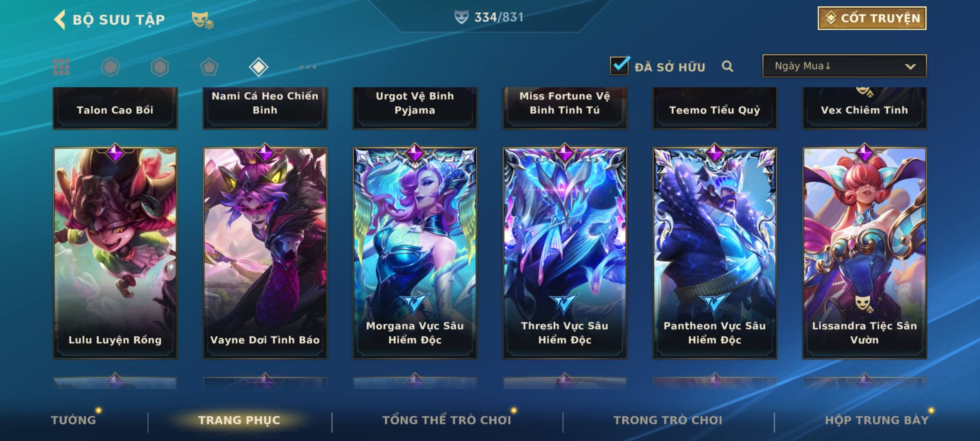The image size is (980, 441).
Task: Open the Trong Trò Chơi tab
Action: point(668,420)
